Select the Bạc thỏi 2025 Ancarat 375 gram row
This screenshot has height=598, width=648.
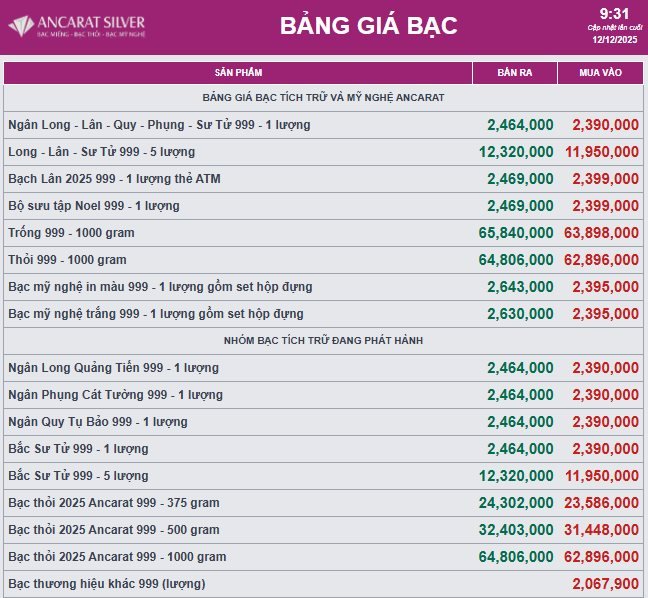(x=113, y=503)
